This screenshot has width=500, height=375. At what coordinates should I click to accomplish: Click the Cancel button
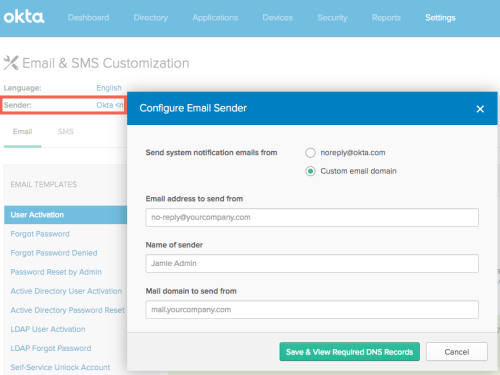click(x=457, y=352)
